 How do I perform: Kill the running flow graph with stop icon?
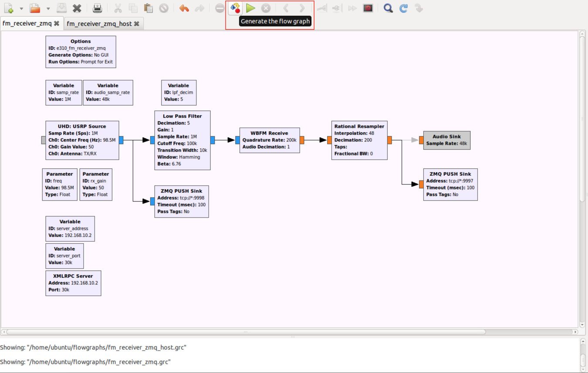click(266, 8)
